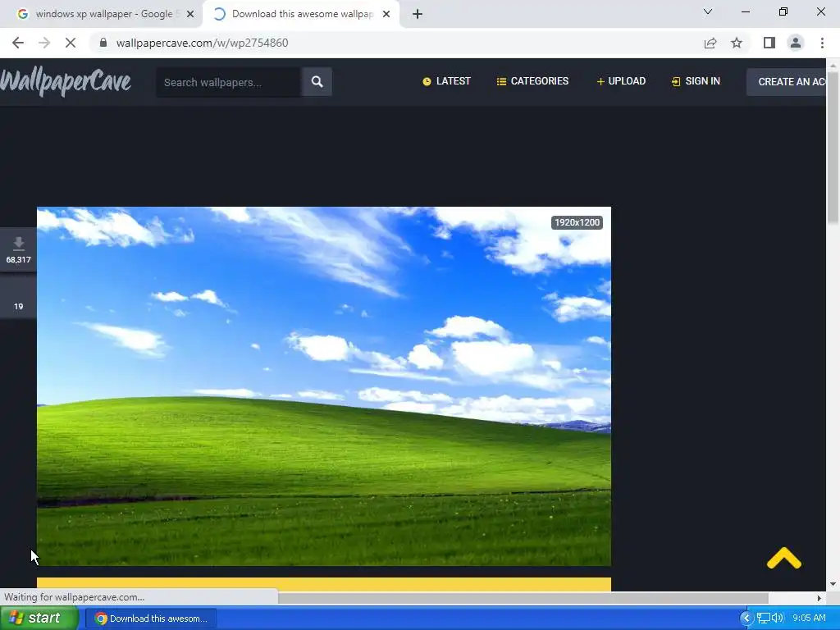Expand hidden system tray icons
Viewport: 840px width, 630px height.
746,619
